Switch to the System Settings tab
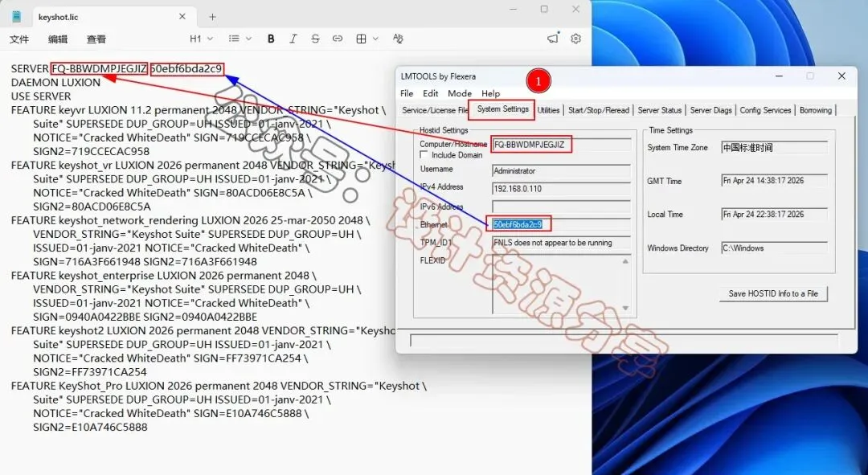This screenshot has height=475, width=868. [x=502, y=109]
